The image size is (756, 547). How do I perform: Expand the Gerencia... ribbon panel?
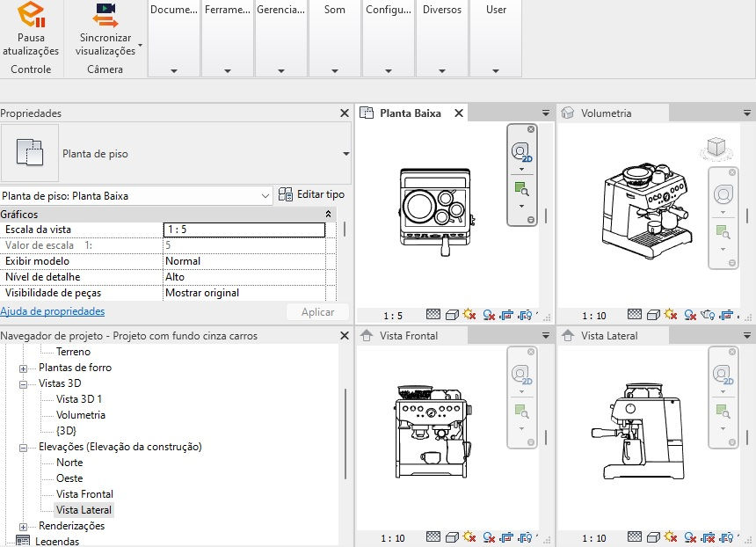280,70
